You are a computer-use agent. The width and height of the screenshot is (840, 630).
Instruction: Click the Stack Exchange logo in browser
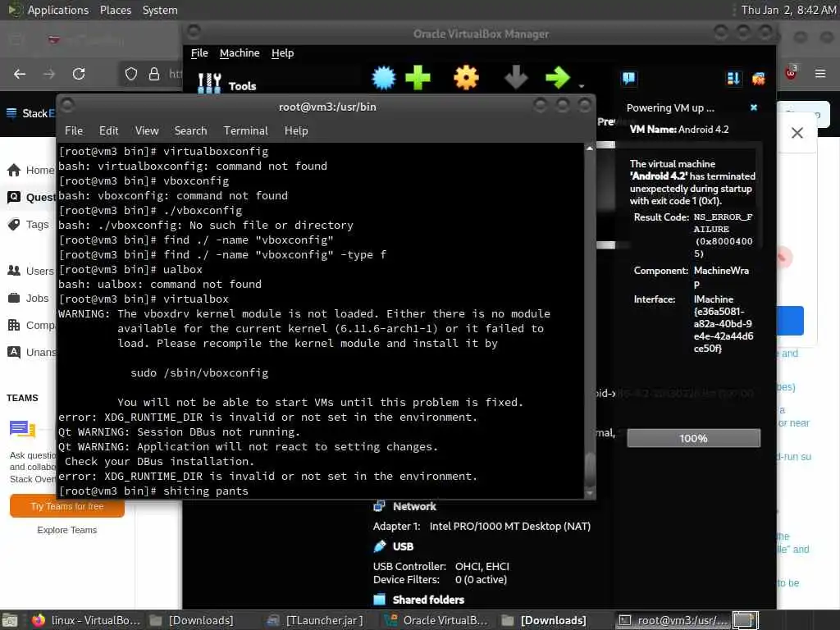point(30,113)
